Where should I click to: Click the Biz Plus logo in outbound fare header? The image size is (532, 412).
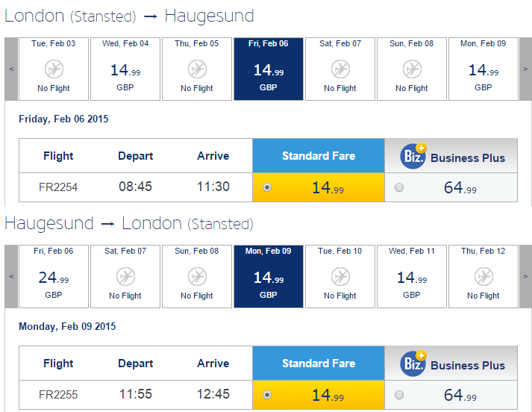click(413, 156)
